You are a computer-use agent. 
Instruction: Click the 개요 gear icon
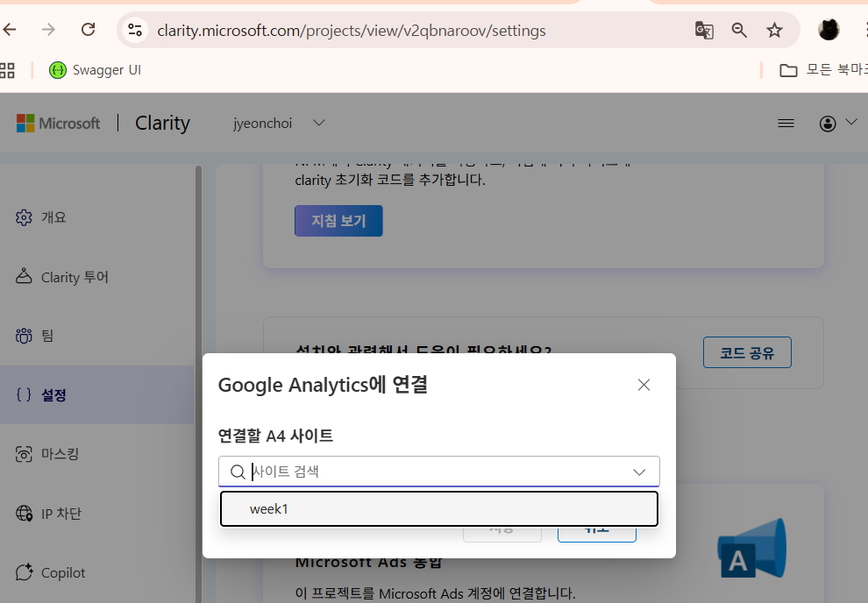[x=24, y=217]
